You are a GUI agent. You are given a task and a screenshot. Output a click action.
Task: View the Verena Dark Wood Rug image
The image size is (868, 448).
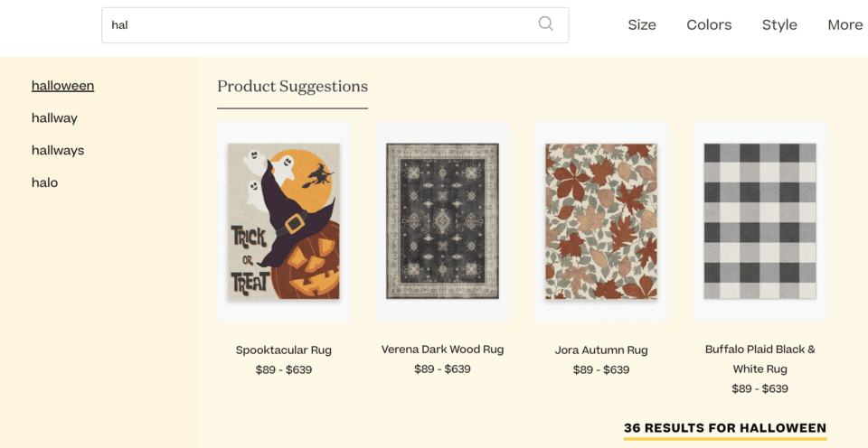point(442,221)
